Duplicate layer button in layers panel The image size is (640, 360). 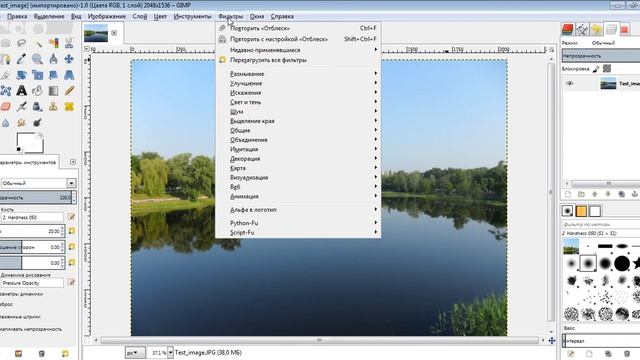tap(621, 194)
